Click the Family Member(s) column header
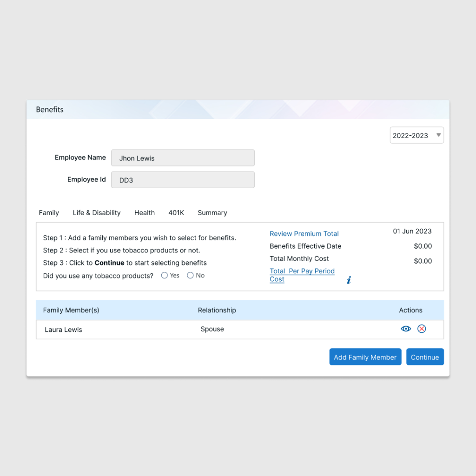476x476 pixels. (x=71, y=310)
